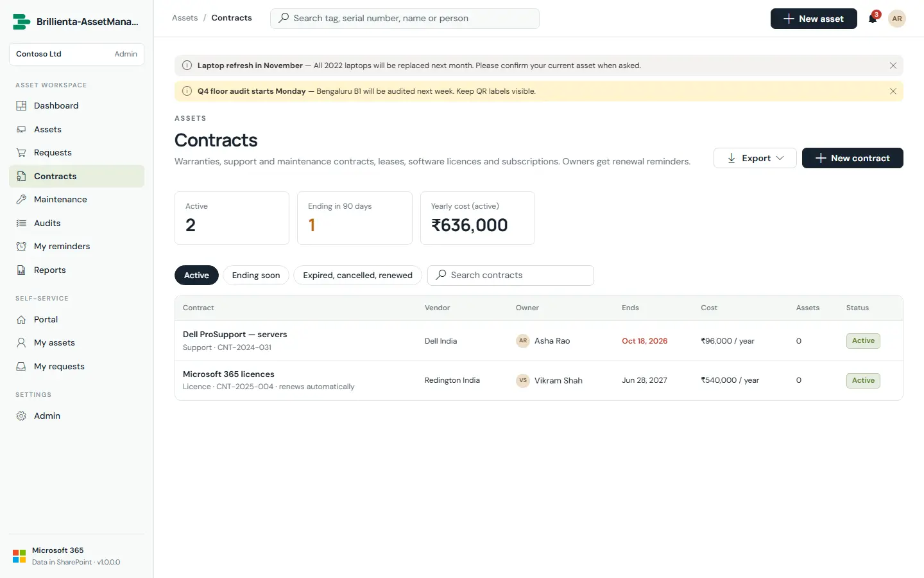Focus the global tag or serial search box
924x578 pixels.
[405, 19]
